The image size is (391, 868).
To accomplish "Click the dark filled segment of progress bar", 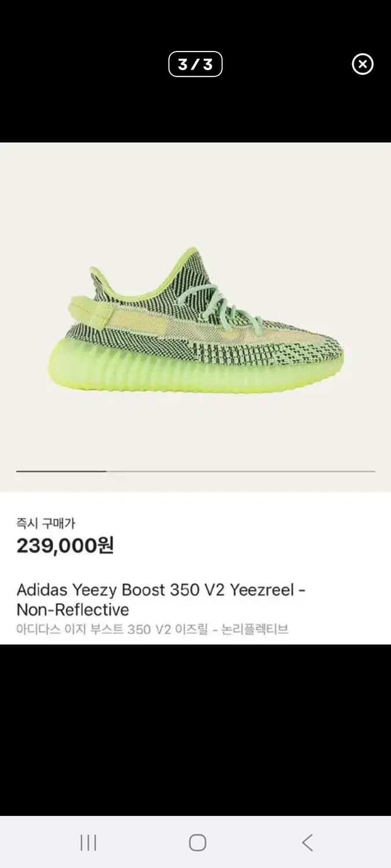I will (61, 472).
